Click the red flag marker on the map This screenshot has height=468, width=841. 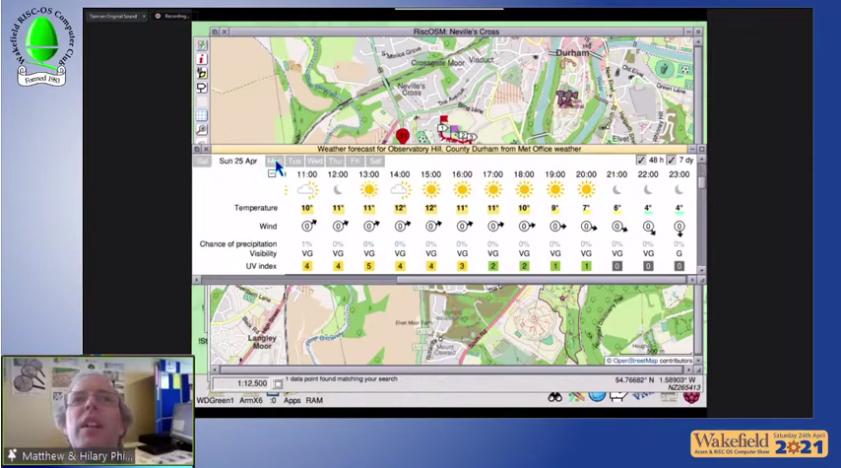coord(444,119)
